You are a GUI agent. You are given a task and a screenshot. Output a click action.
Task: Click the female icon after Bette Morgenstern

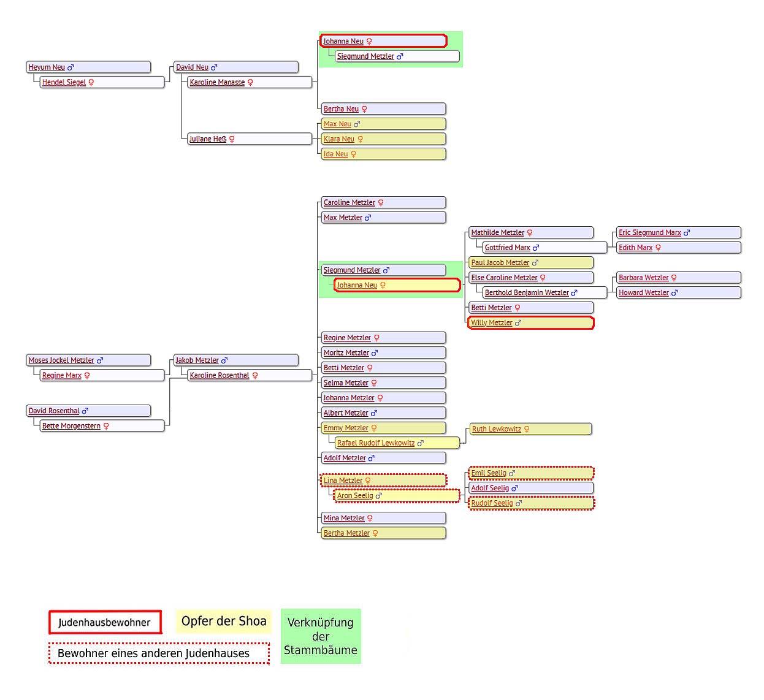[106, 426]
